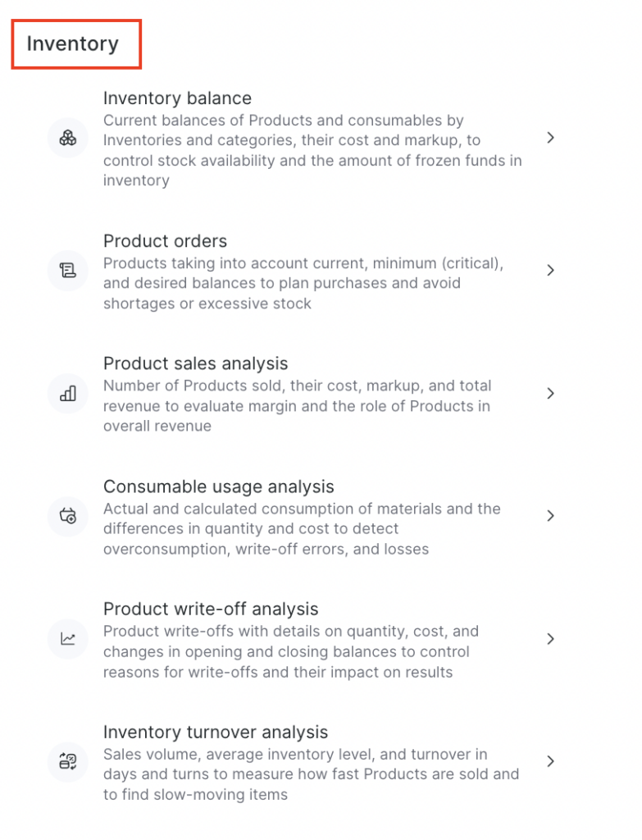
Task: Open the Inventory balance report title
Action: pos(177,98)
